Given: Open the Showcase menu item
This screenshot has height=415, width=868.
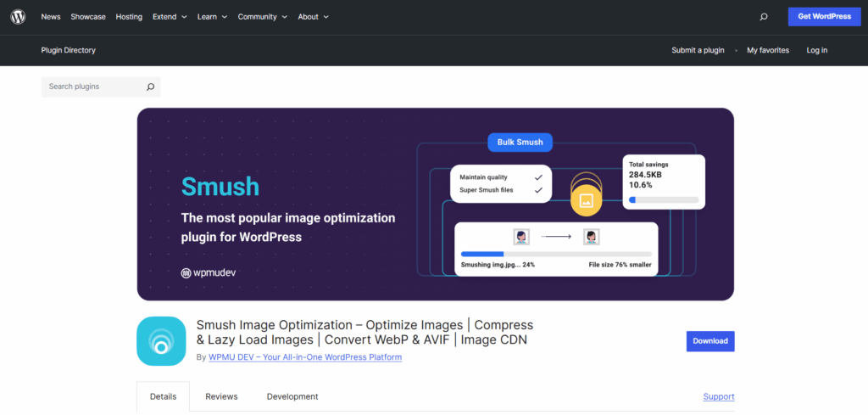Looking at the screenshot, I should [88, 17].
